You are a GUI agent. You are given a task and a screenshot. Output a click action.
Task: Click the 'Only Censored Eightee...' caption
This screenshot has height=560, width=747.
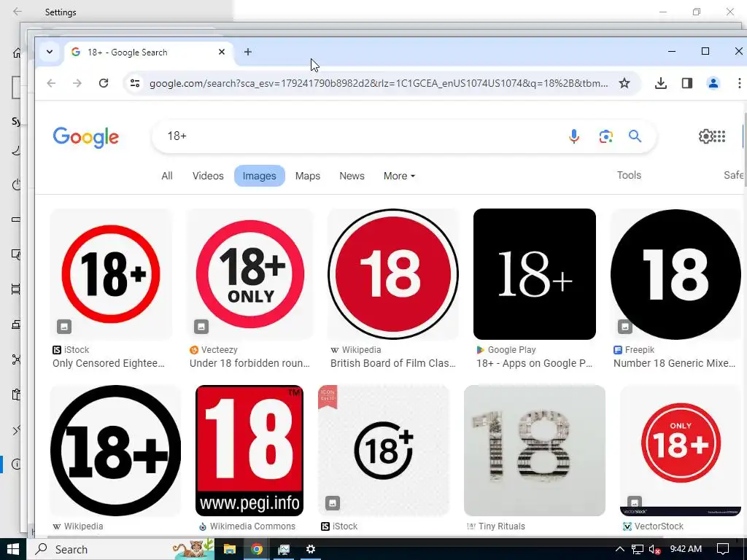tap(108, 363)
